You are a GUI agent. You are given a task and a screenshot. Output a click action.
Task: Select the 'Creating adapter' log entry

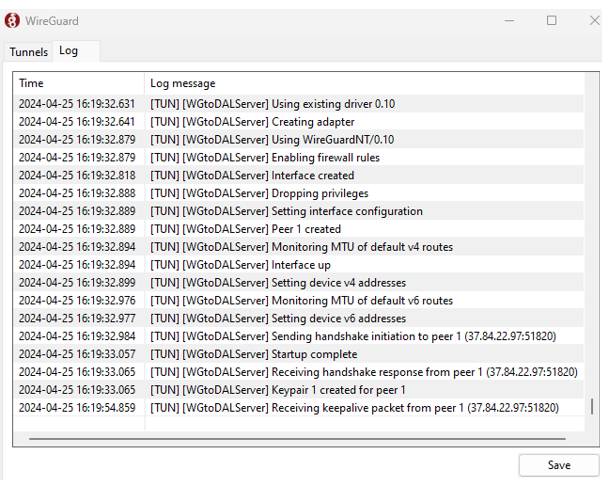298,122
